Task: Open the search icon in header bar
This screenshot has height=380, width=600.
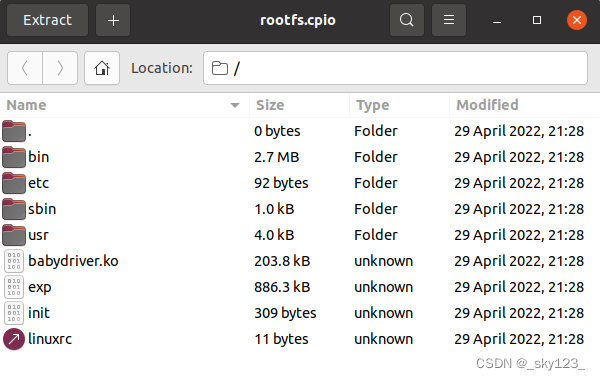Action: pyautogui.click(x=407, y=20)
